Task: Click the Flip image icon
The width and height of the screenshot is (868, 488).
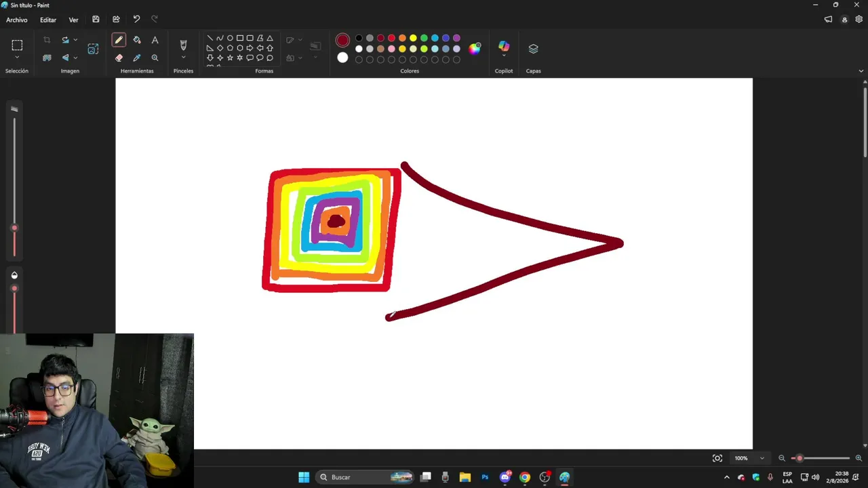Action: [x=65, y=58]
